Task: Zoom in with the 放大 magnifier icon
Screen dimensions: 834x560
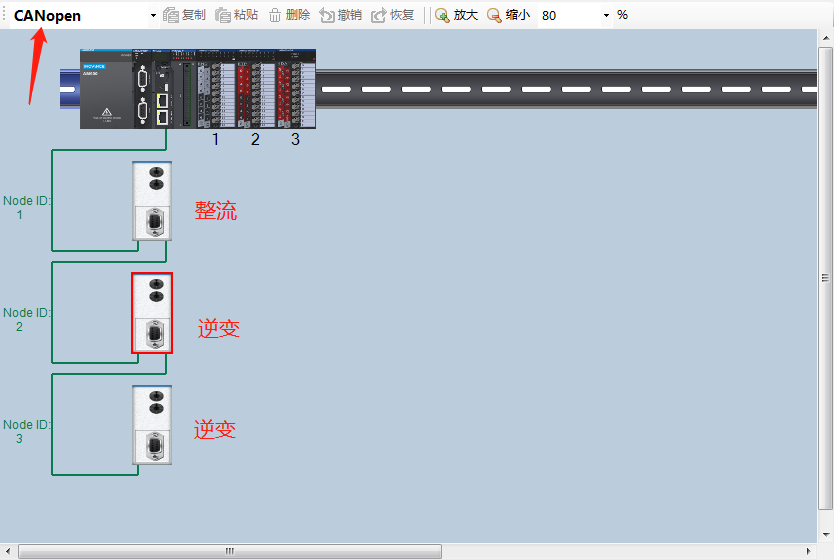Action: click(x=442, y=15)
